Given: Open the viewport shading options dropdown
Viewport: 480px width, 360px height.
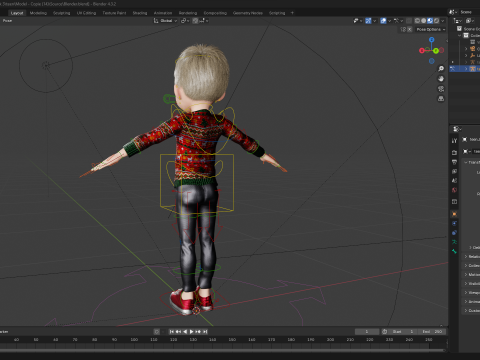Looking at the screenshot, I should pyautogui.click(x=443, y=21).
